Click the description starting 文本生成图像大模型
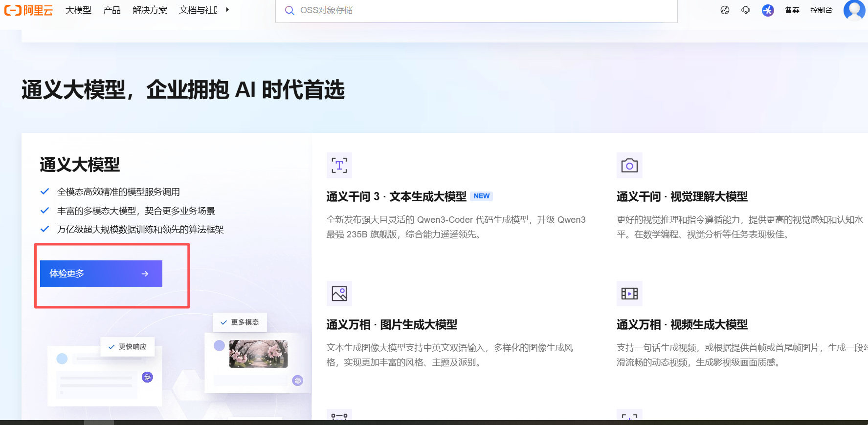Image resolution: width=868 pixels, height=425 pixels. tap(450, 355)
